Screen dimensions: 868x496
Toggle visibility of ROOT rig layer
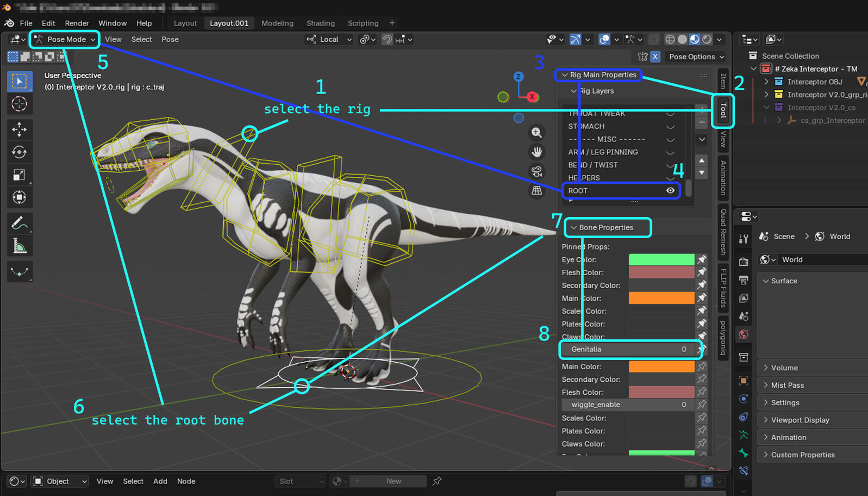coord(670,191)
